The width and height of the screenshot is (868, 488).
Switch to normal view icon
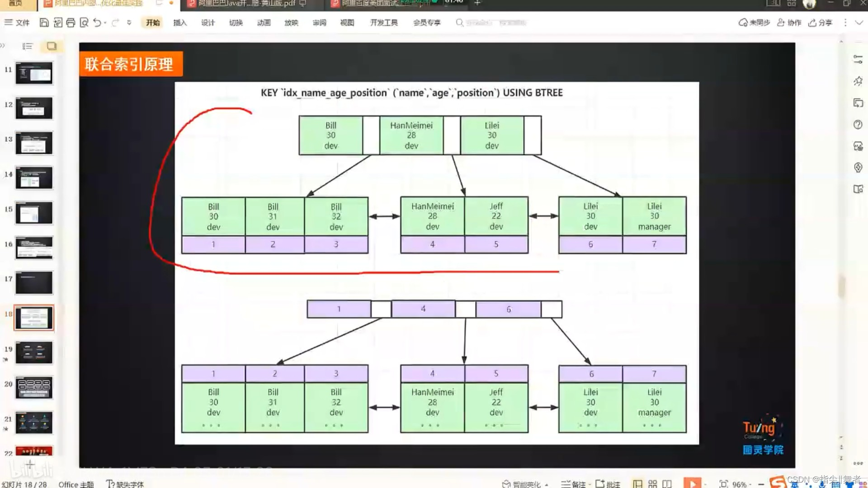coord(637,484)
